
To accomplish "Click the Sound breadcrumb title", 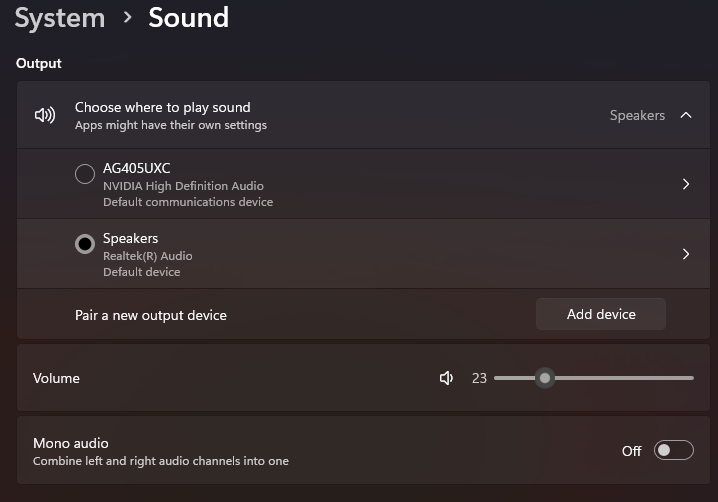I will point(188,18).
